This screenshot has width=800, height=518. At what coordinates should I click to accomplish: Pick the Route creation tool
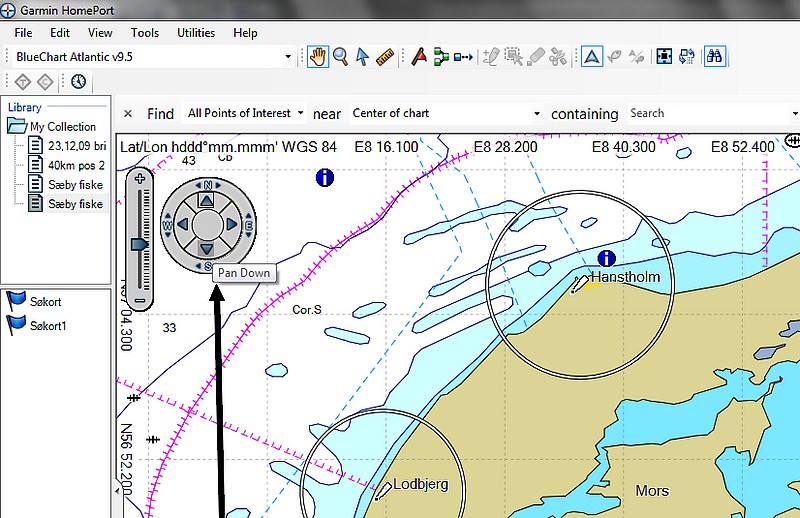[441, 57]
